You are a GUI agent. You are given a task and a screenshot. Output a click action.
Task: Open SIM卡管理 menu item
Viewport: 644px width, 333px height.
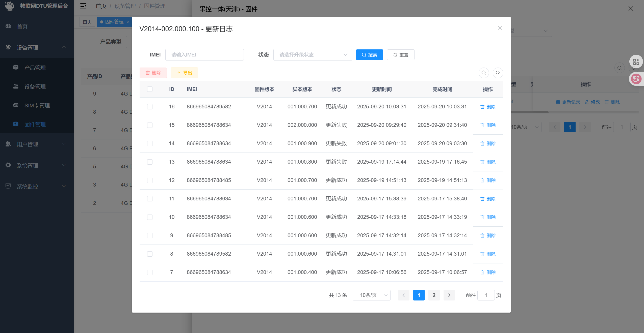coord(37,105)
